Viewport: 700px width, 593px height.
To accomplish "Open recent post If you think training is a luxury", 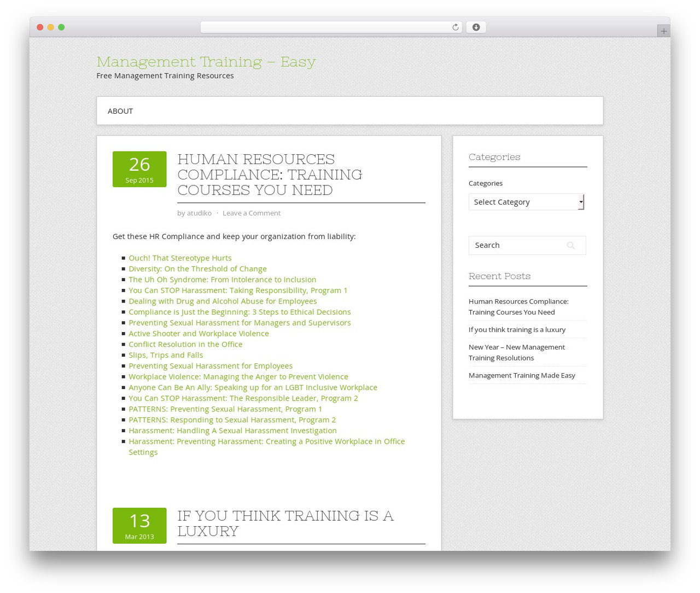I will coord(517,329).
